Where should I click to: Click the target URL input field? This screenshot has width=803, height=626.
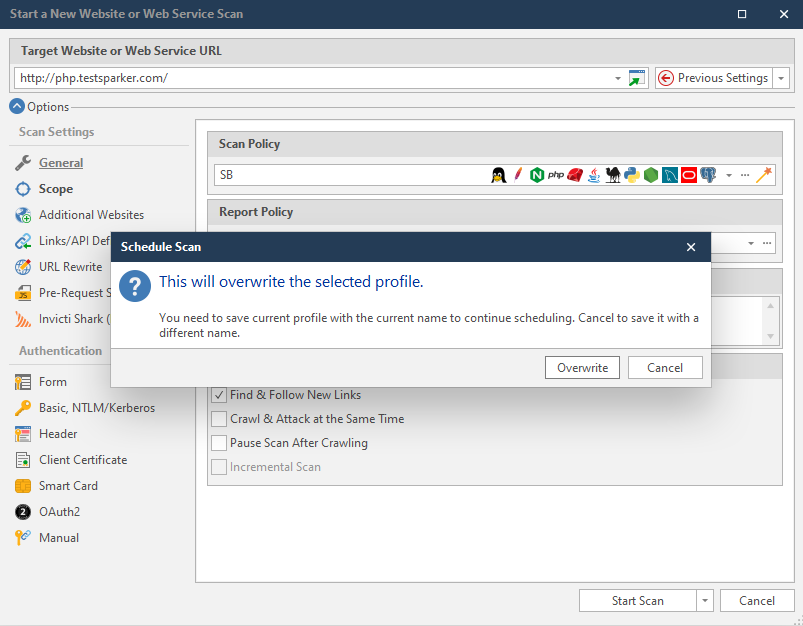[x=310, y=78]
